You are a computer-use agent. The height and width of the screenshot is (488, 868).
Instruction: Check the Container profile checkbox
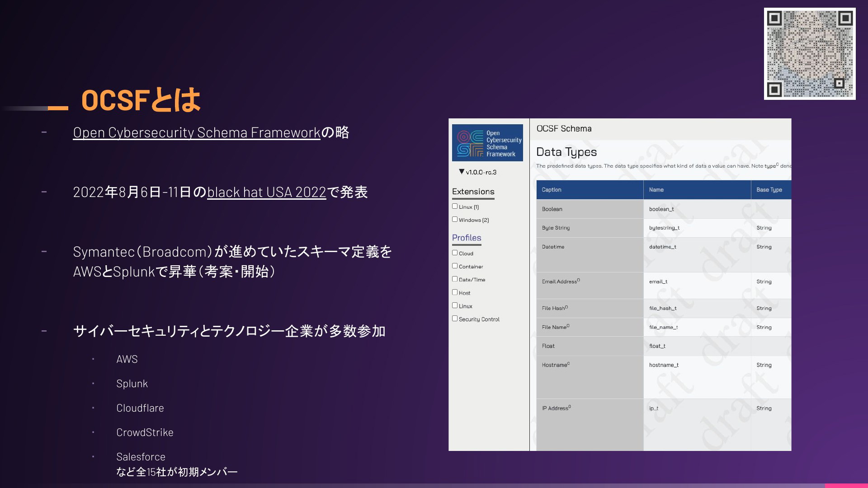pos(455,266)
